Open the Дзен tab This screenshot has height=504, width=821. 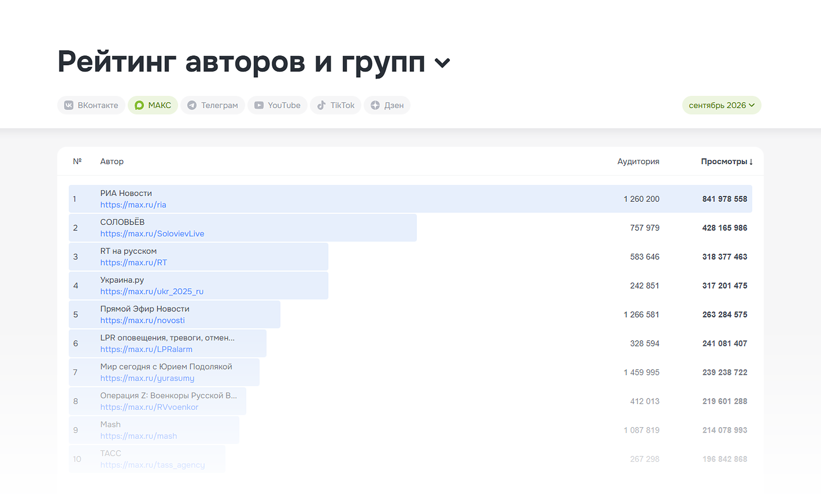387,105
